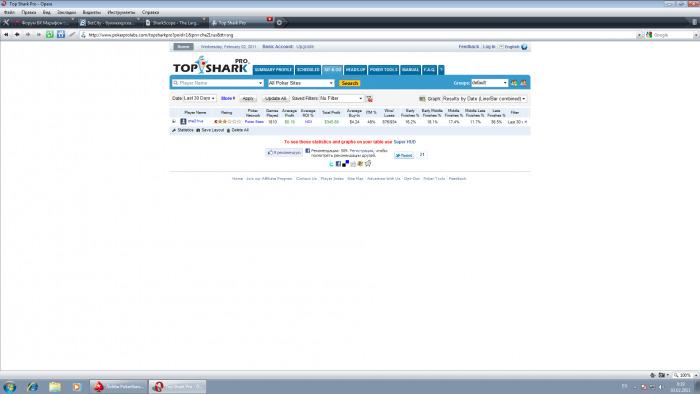Click the yellow Search button
700x394 pixels.
coord(350,83)
